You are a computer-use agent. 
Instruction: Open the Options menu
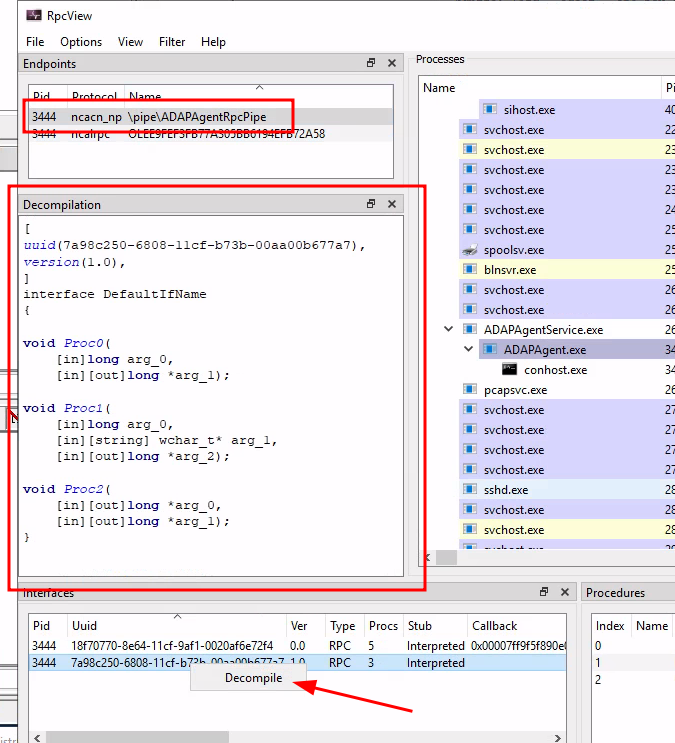81,42
